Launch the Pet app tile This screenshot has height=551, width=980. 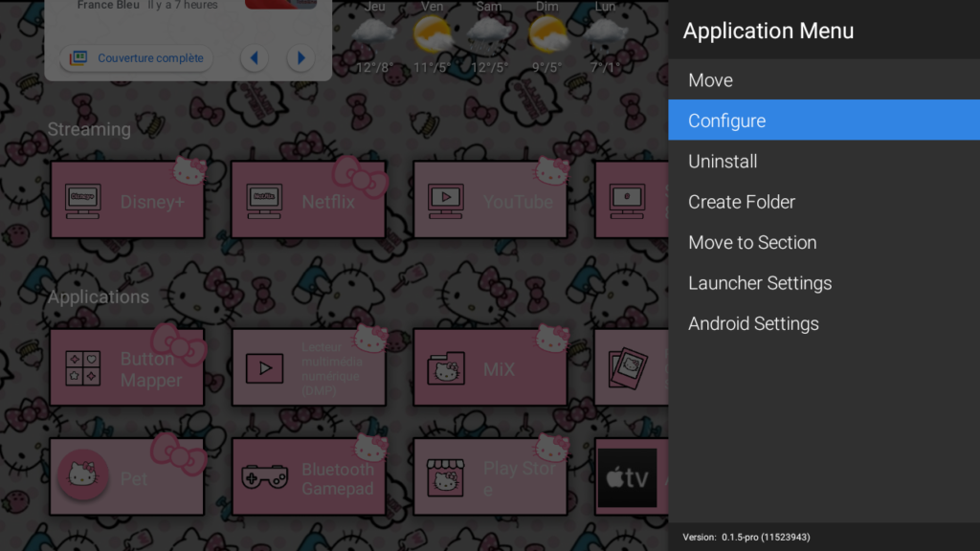tap(127, 477)
